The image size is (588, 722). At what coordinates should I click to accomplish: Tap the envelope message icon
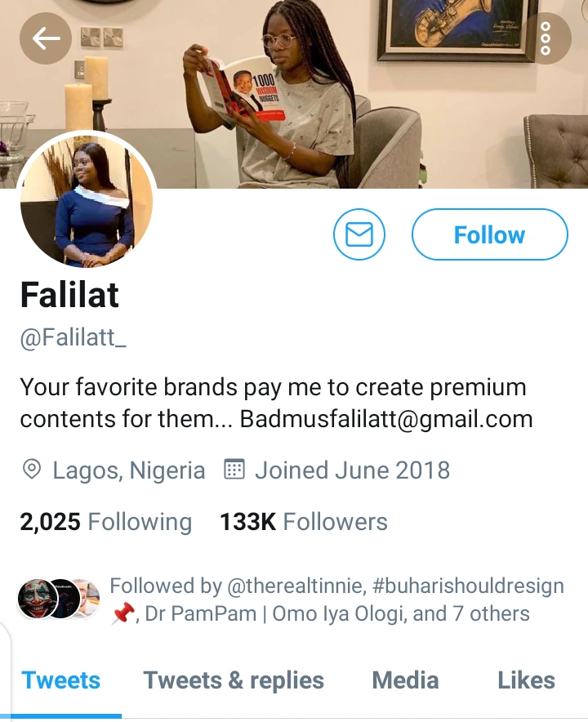point(359,235)
